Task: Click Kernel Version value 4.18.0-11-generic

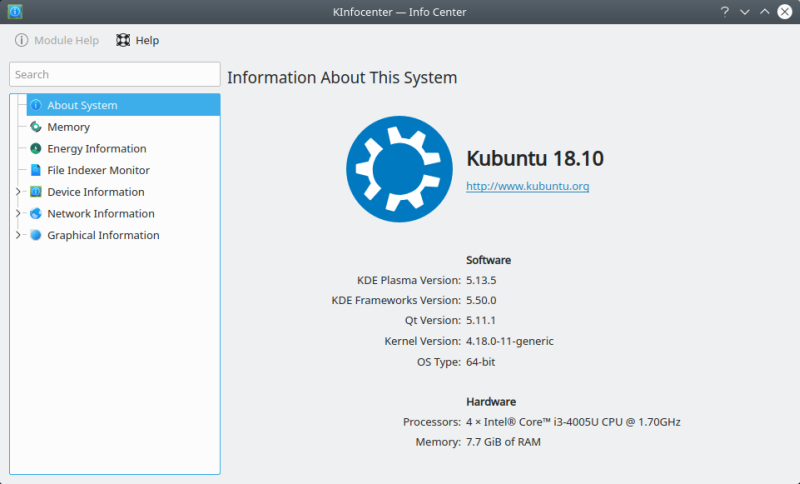Action: coord(510,341)
